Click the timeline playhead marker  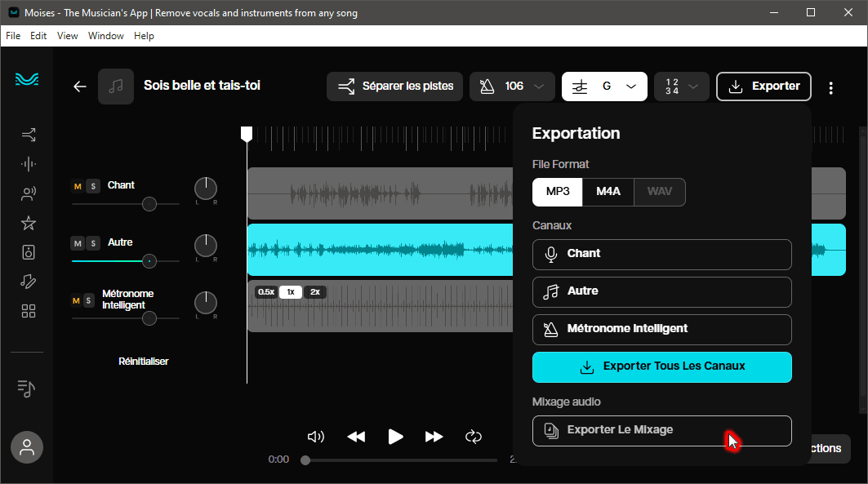pos(247,133)
